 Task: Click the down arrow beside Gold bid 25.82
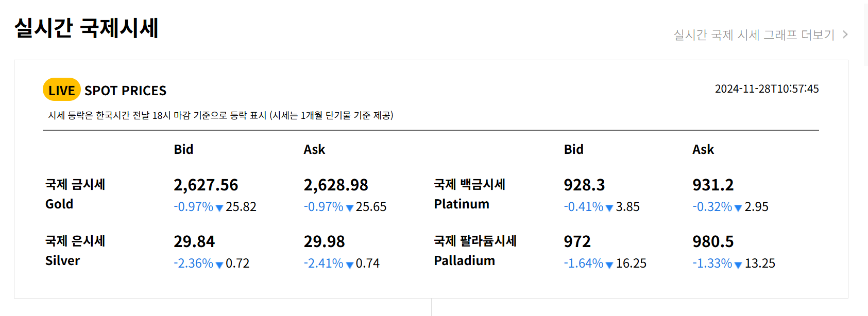click(219, 208)
